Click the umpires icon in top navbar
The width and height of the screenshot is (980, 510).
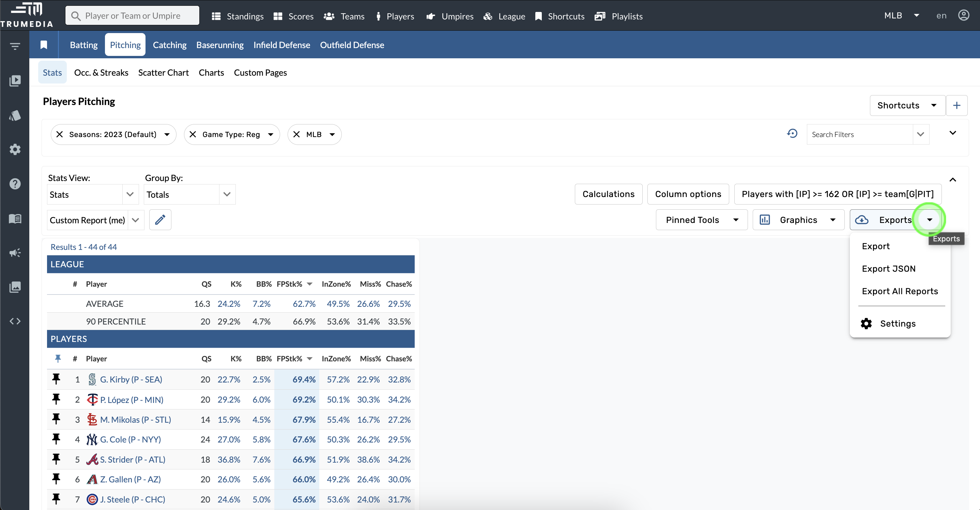(430, 16)
